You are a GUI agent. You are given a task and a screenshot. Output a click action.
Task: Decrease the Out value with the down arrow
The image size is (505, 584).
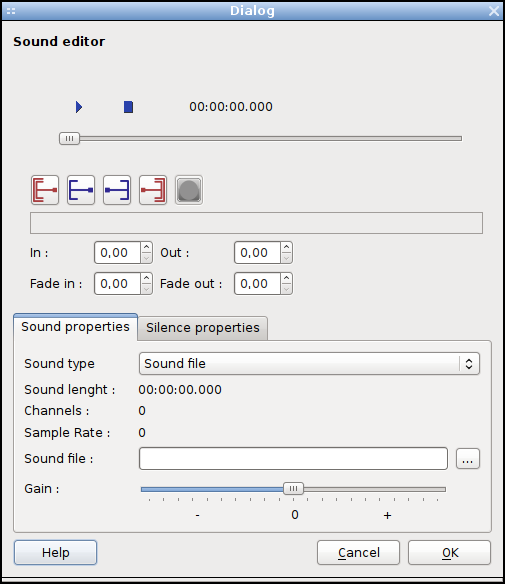[286, 258]
